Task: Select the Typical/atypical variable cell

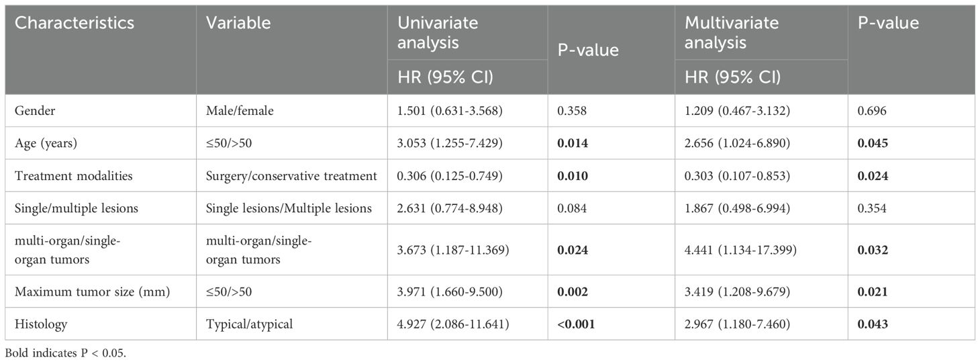Action: point(249,324)
